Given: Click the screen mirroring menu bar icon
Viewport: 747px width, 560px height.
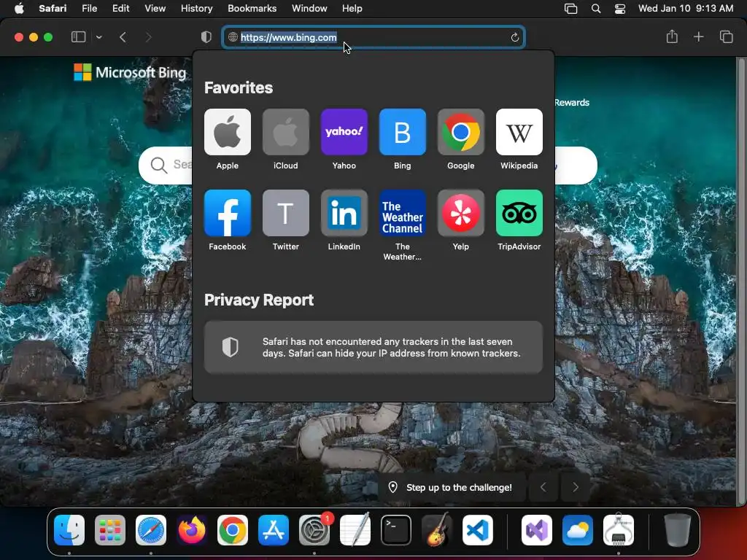Looking at the screenshot, I should pos(570,9).
